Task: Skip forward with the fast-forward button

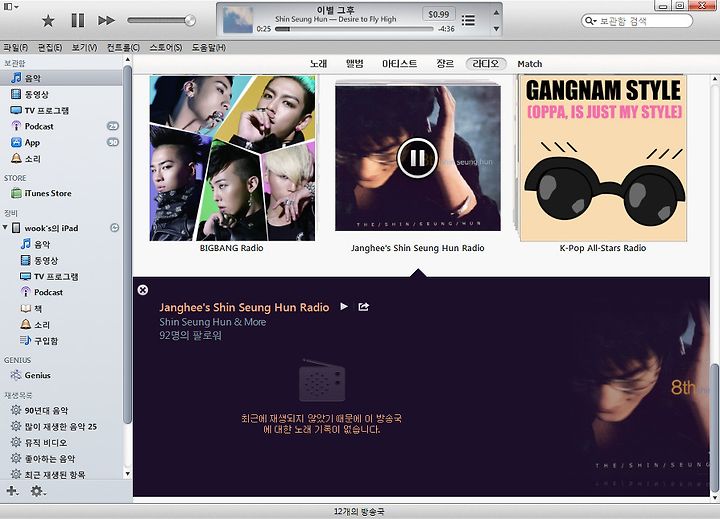Action: pyautogui.click(x=106, y=20)
